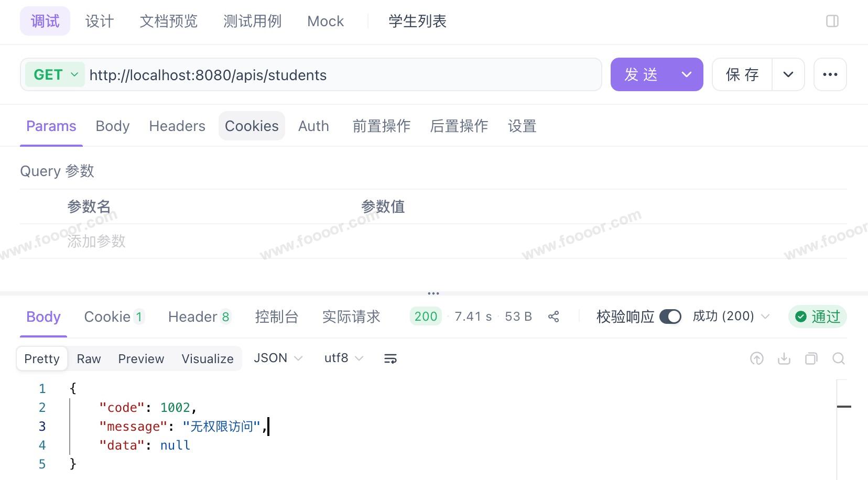Click the request URL input field
868x480 pixels.
click(x=341, y=74)
